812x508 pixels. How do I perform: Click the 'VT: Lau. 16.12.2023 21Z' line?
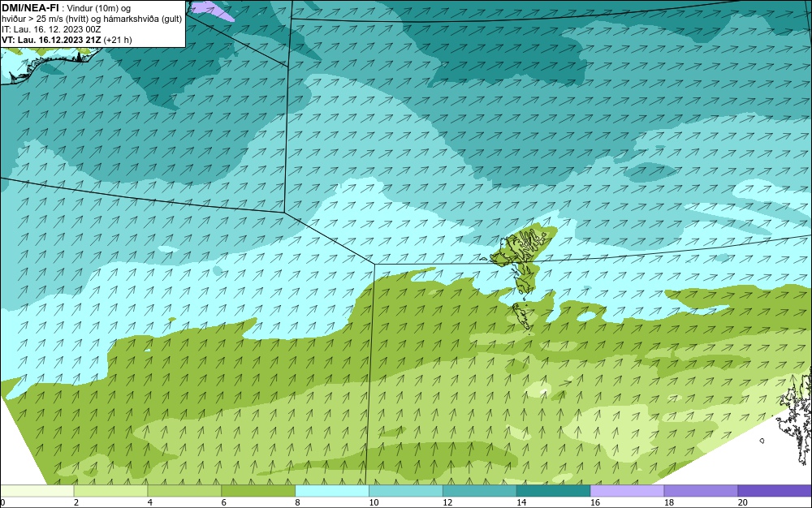point(51,39)
